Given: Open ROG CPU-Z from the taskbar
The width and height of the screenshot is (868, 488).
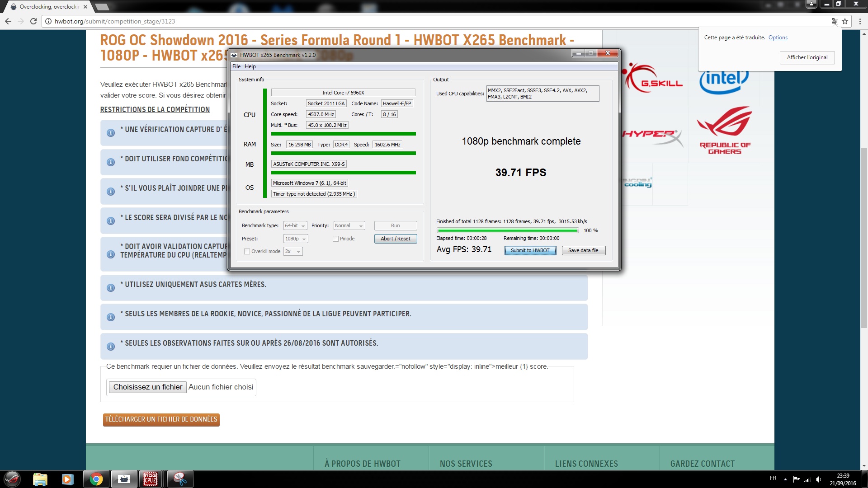Looking at the screenshot, I should coord(151,479).
